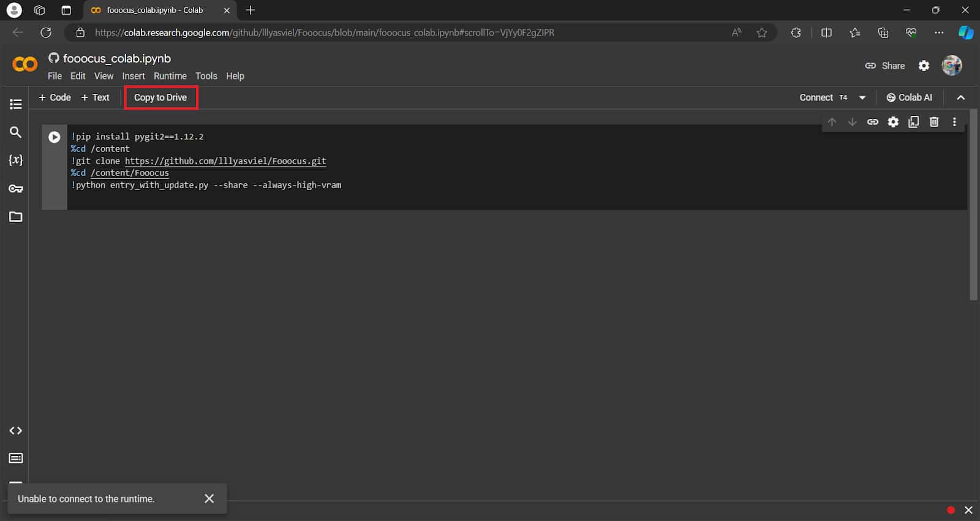Open the View menu
Viewport: 980px width, 521px height.
coord(104,76)
